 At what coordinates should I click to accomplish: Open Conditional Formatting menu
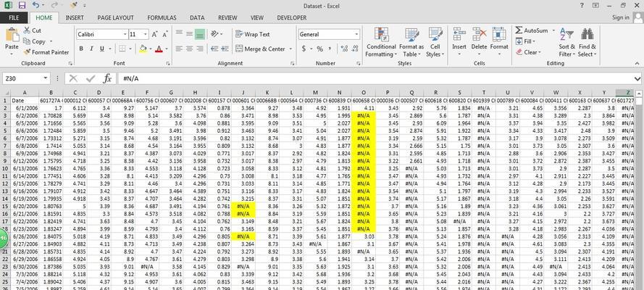pos(381,43)
